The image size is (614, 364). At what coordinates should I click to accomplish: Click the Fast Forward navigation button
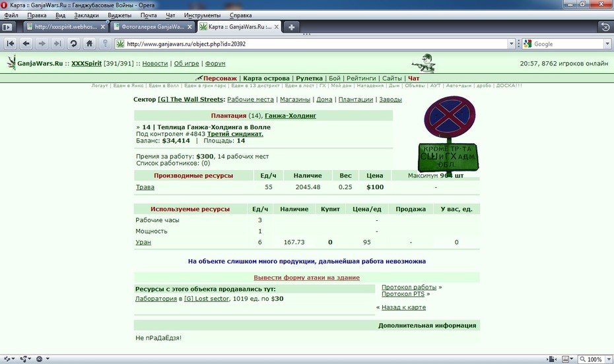point(57,44)
